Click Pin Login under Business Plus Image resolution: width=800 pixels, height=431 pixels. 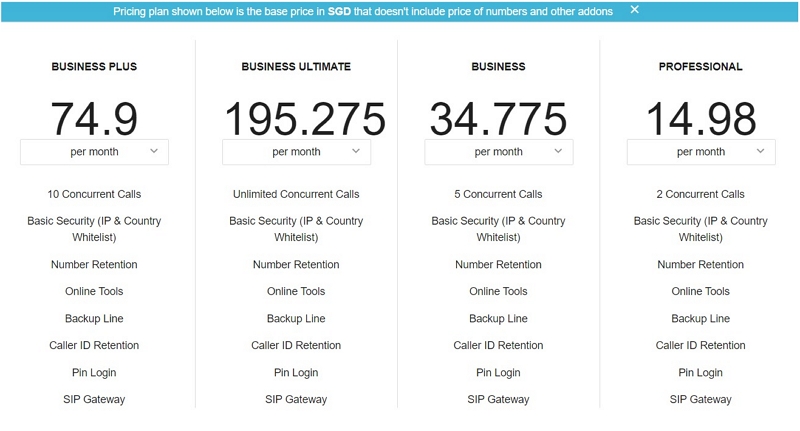94,372
